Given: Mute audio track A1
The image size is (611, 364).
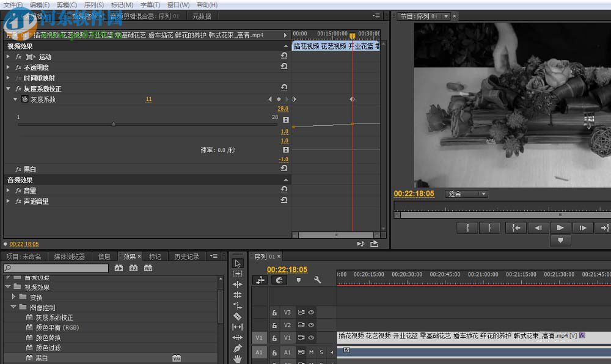Looking at the screenshot, I should pyautogui.click(x=311, y=352).
